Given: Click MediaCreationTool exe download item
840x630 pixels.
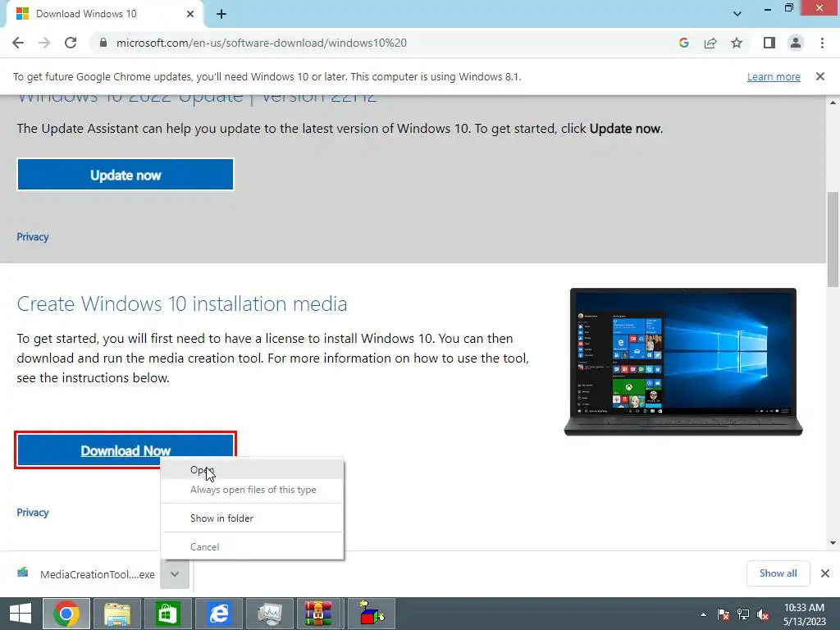Looking at the screenshot, I should pos(85,574).
